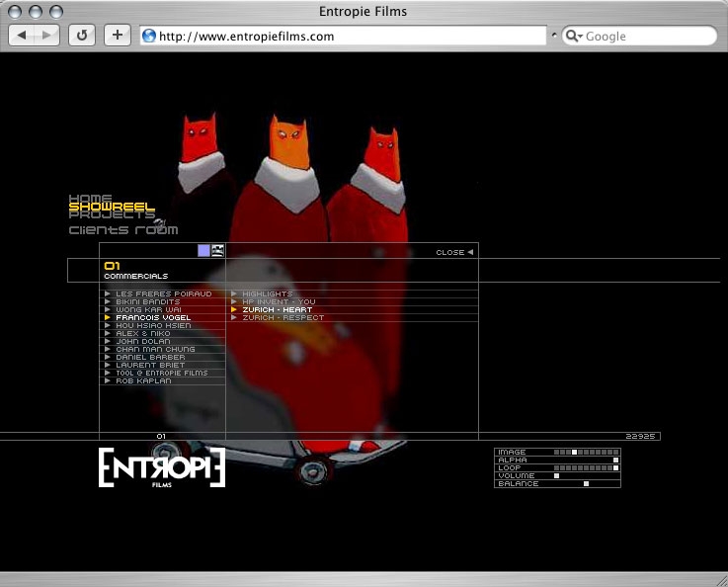Click the browser Back arrow button
Image resolution: width=728 pixels, height=587 pixels.
[23, 36]
